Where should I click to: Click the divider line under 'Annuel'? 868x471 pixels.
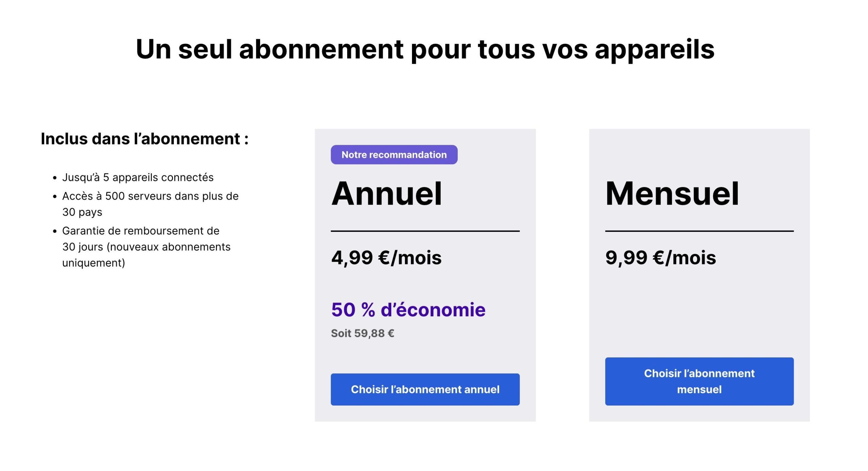coord(425,231)
